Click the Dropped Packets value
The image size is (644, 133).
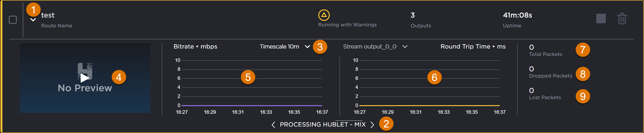(531, 69)
